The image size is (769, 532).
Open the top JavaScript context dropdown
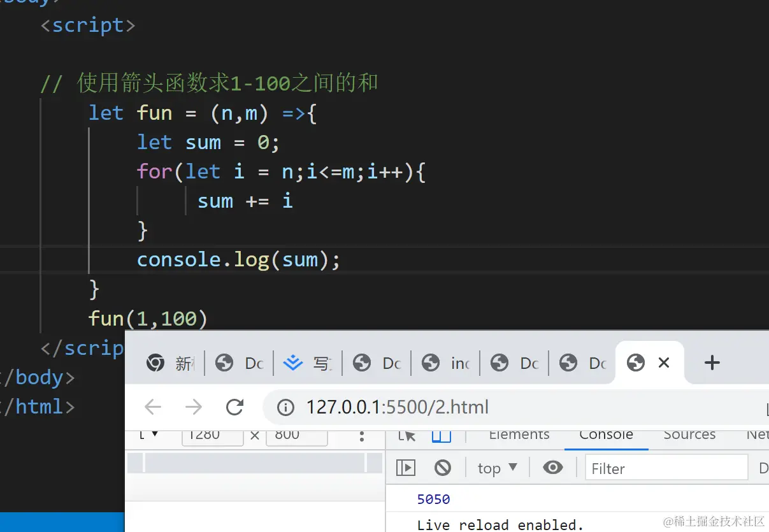(497, 468)
